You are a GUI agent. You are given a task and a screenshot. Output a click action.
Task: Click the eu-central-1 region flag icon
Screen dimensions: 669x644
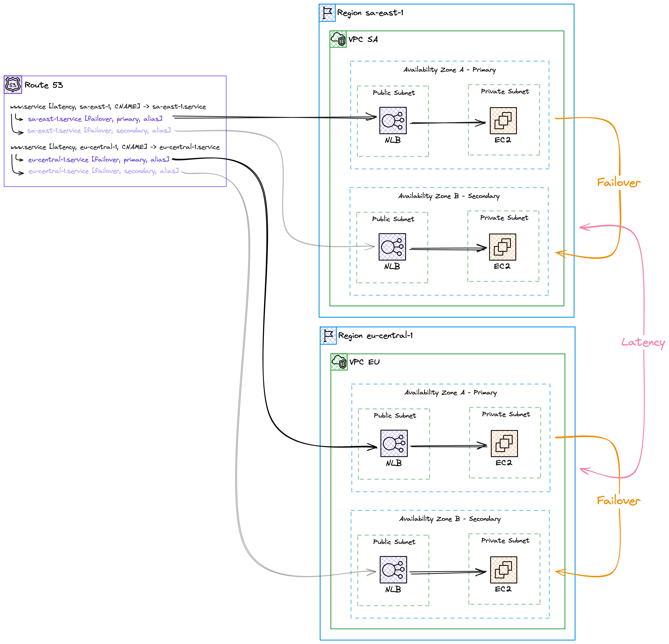pyautogui.click(x=328, y=336)
